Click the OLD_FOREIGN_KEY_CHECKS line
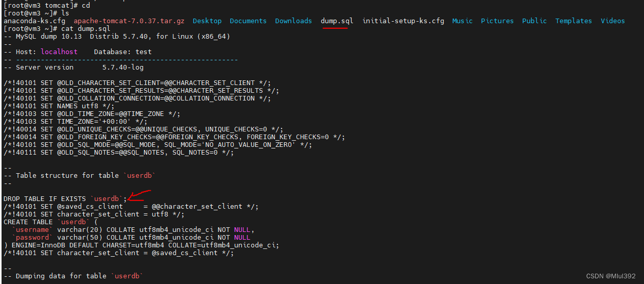Viewport: 644px width, 284px height. click(175, 137)
